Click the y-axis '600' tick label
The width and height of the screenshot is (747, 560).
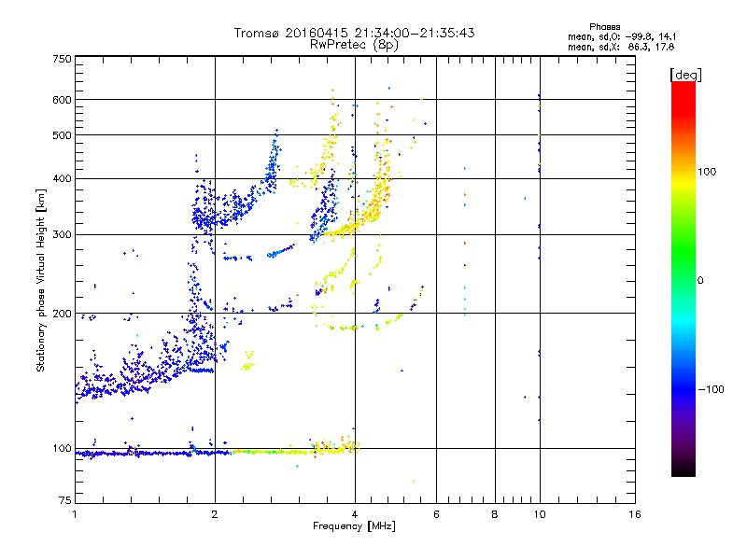62,100
